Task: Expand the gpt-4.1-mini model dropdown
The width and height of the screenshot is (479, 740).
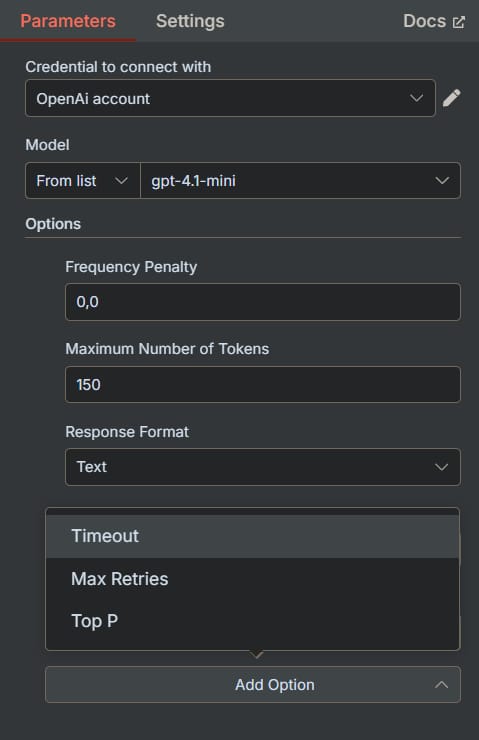Action: [x=300, y=181]
